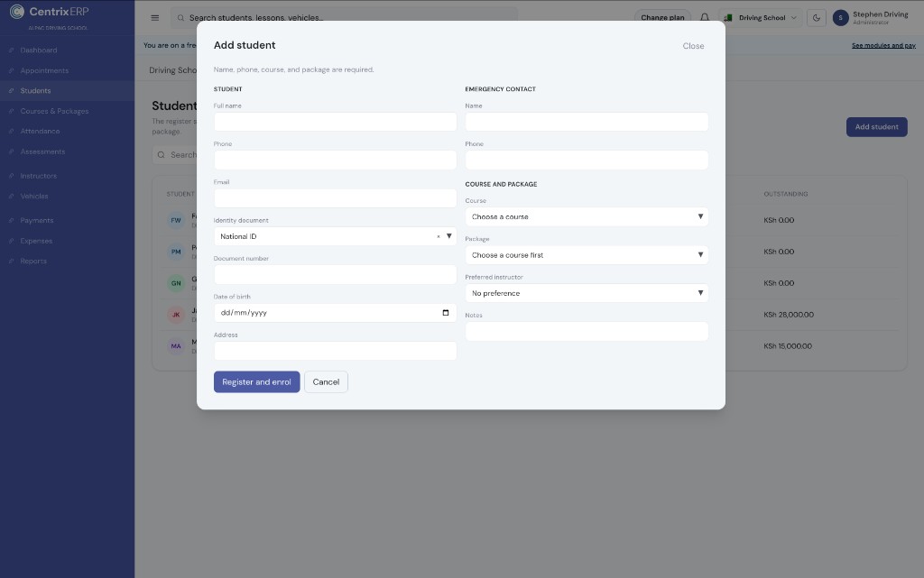This screenshot has width=924, height=578.
Task: Expand the Course dropdown
Action: coord(587,216)
